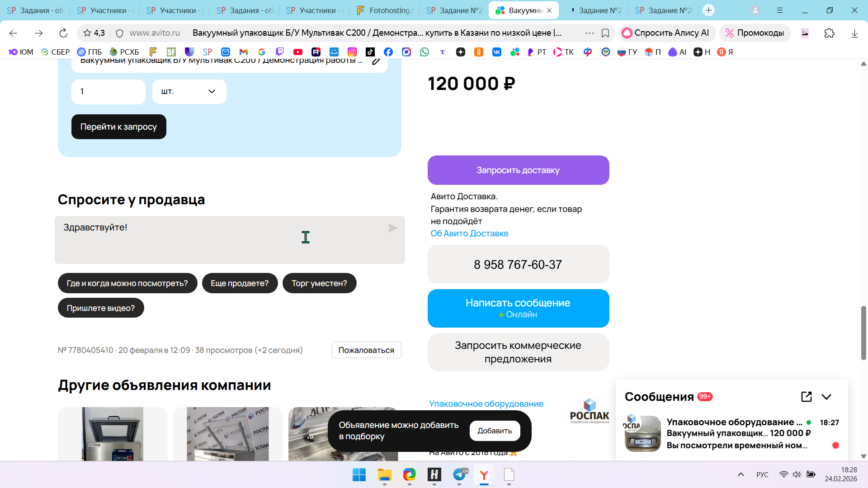Screen dimensions: 868x488
Task: Reload the page with the refresh icon
Action: (x=63, y=33)
